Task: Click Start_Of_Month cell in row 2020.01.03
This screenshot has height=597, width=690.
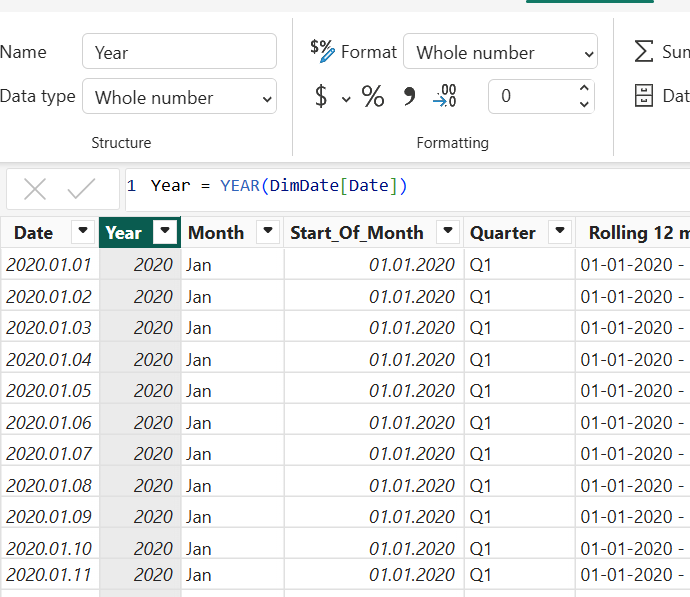Action: click(374, 327)
